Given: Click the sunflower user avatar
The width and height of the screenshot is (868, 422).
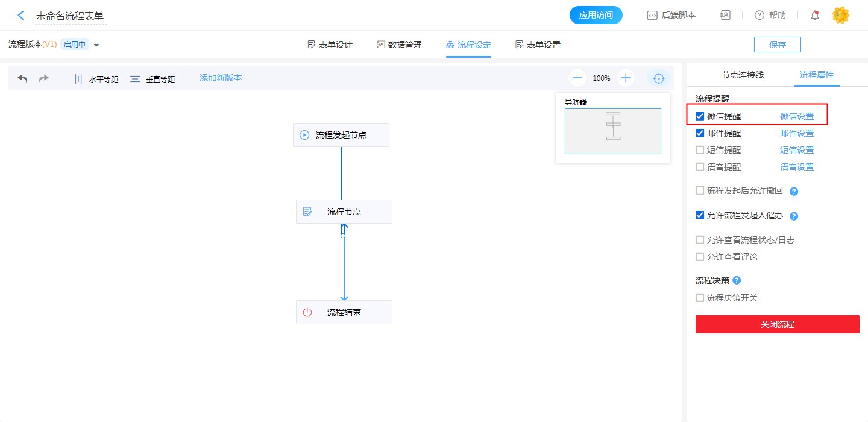Looking at the screenshot, I should (x=840, y=16).
